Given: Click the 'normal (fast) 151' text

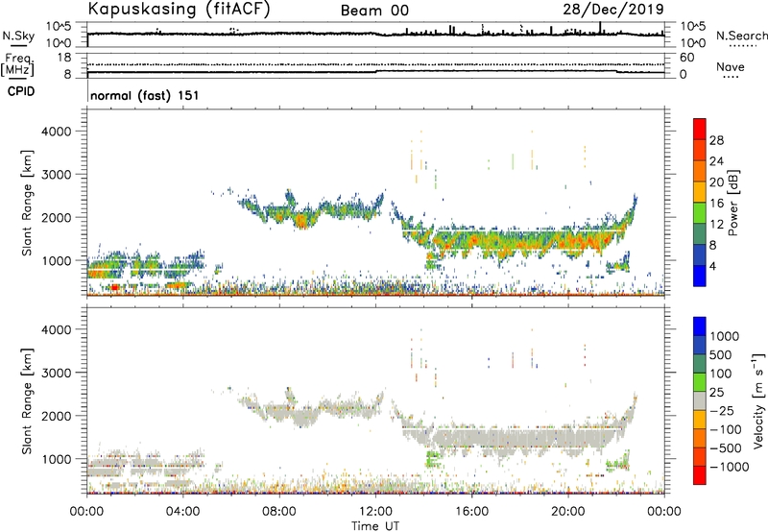Looking at the screenshot, I should (145, 95).
